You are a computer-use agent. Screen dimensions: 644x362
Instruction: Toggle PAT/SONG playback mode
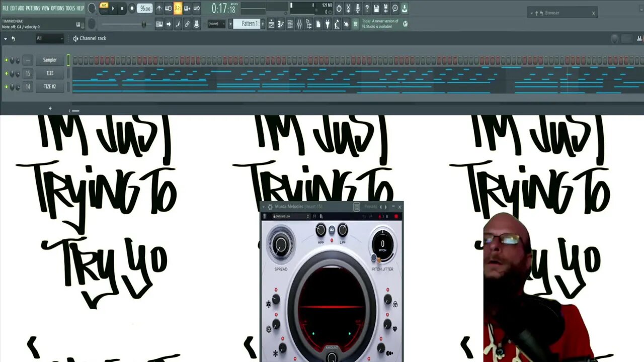[x=104, y=8]
